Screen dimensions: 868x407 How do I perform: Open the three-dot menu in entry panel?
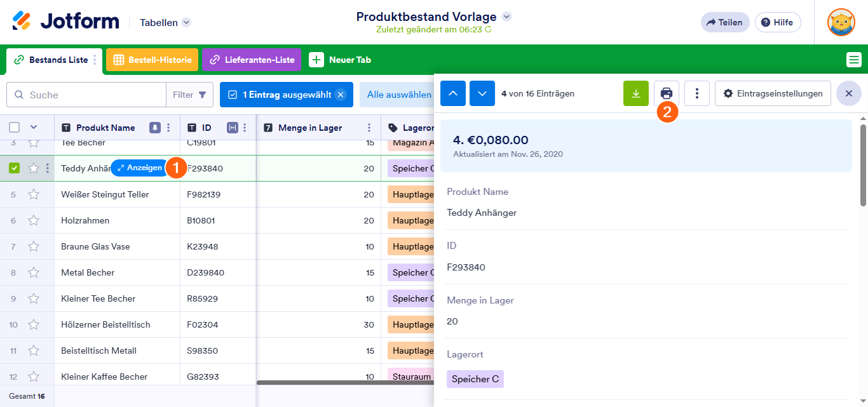pos(696,93)
